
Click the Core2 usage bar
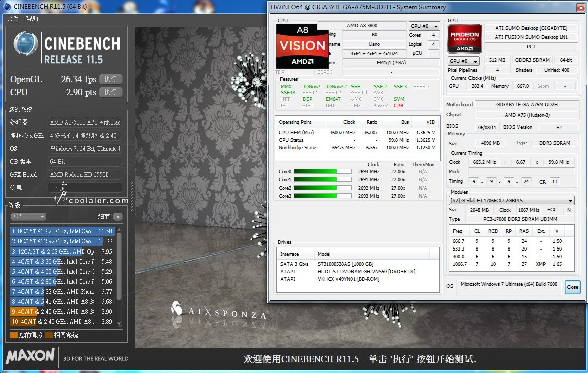click(322, 188)
